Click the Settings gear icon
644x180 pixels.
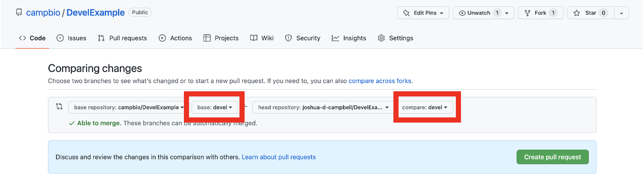[381, 38]
